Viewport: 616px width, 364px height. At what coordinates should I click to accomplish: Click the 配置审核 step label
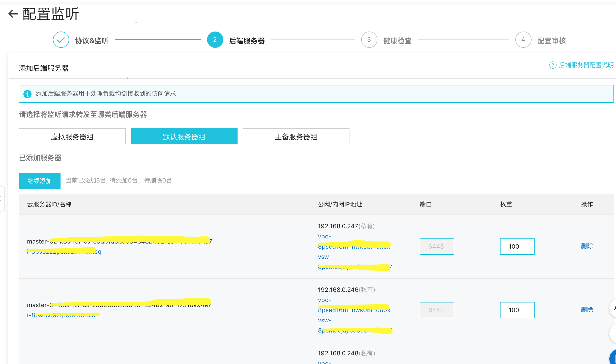tap(551, 41)
